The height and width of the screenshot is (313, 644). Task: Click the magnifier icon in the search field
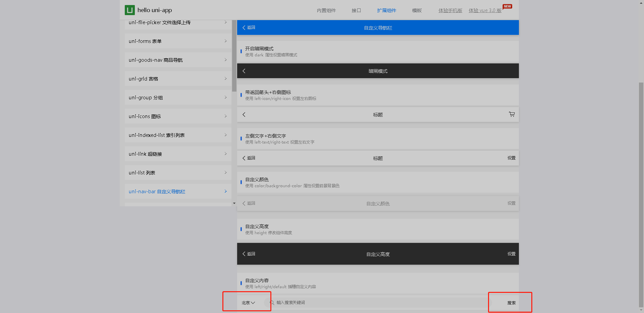click(x=272, y=302)
